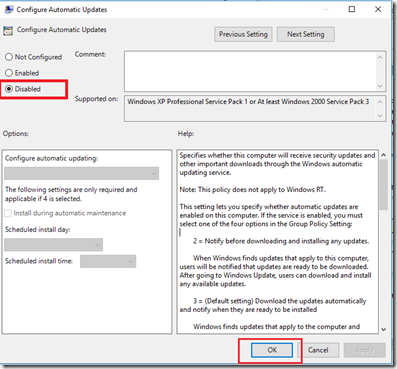Click the 'Options:' label
This screenshot has width=397, height=369.
pyautogui.click(x=16, y=134)
